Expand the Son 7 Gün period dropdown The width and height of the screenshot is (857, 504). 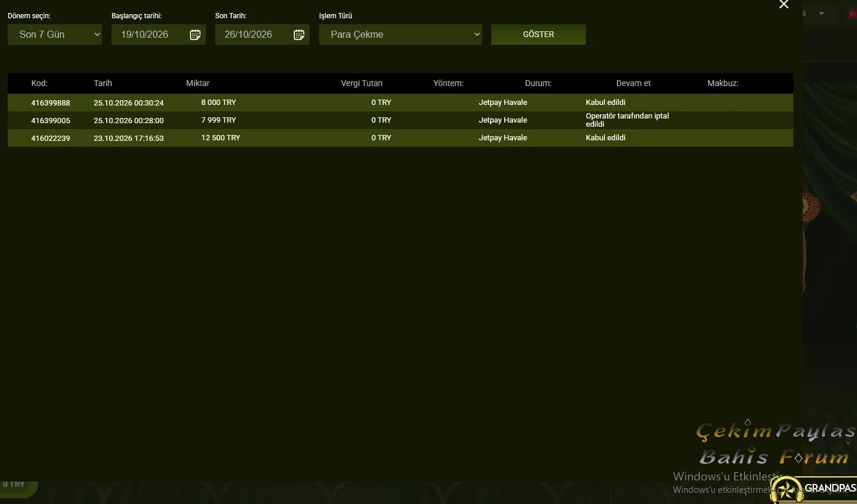click(x=55, y=34)
